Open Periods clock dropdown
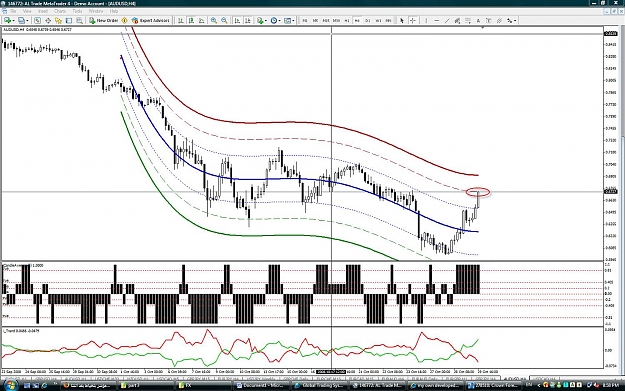Image resolution: width=625 pixels, height=391 pixels. tap(275, 20)
